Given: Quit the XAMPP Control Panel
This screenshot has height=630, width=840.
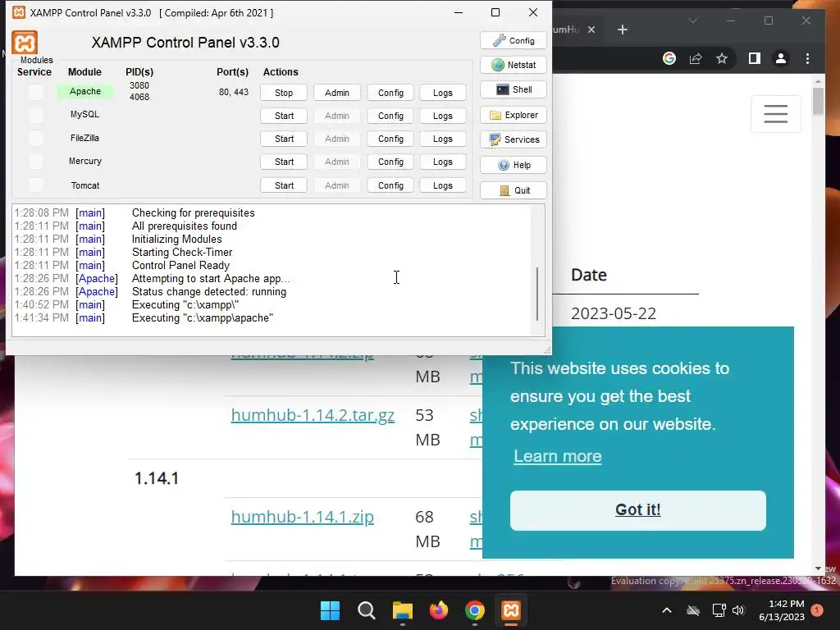Looking at the screenshot, I should (514, 190).
